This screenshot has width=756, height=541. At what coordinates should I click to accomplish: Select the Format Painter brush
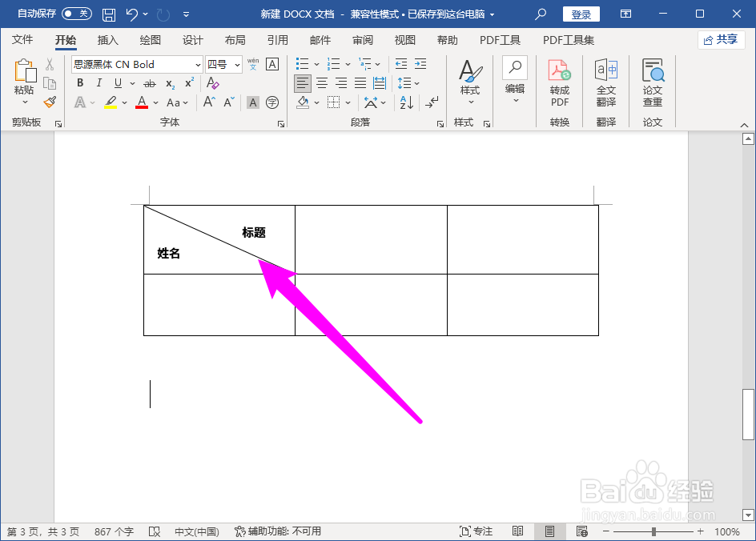click(x=50, y=102)
